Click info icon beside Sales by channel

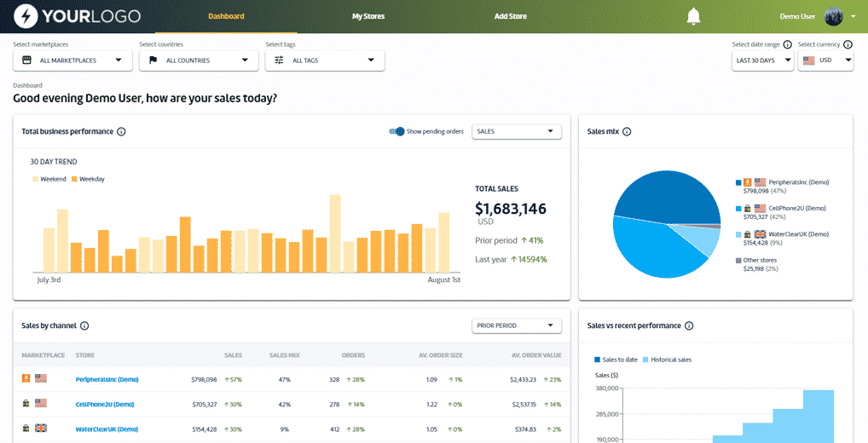[84, 325]
